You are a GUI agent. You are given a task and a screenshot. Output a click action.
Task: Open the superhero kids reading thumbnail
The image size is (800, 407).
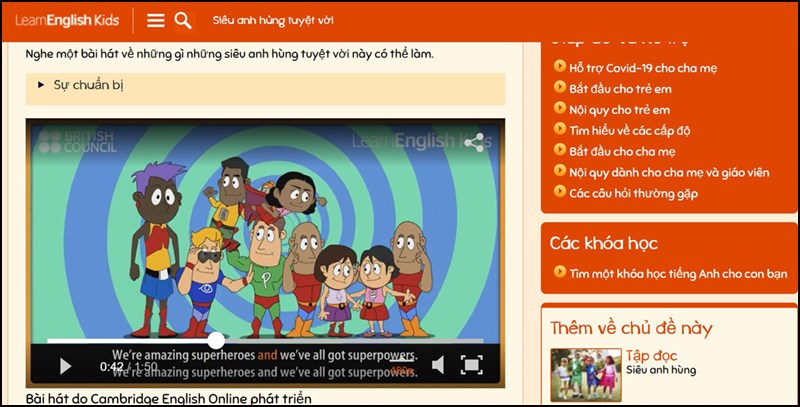coord(586,375)
